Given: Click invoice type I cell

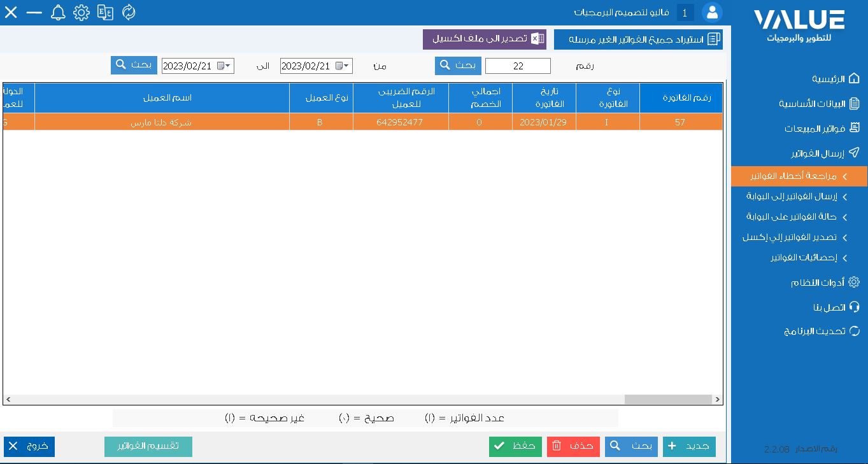Looking at the screenshot, I should pos(608,122).
